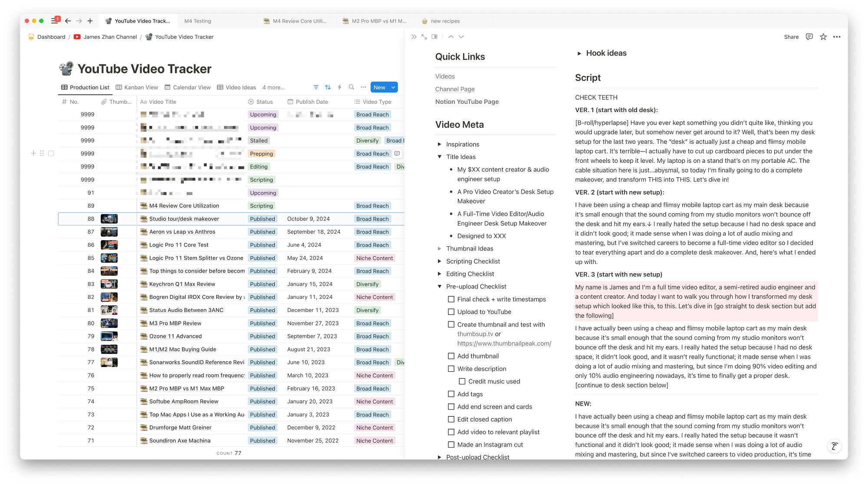Open database more options ellipsis
Viewport: 868px width, 486px height.
[363, 87]
